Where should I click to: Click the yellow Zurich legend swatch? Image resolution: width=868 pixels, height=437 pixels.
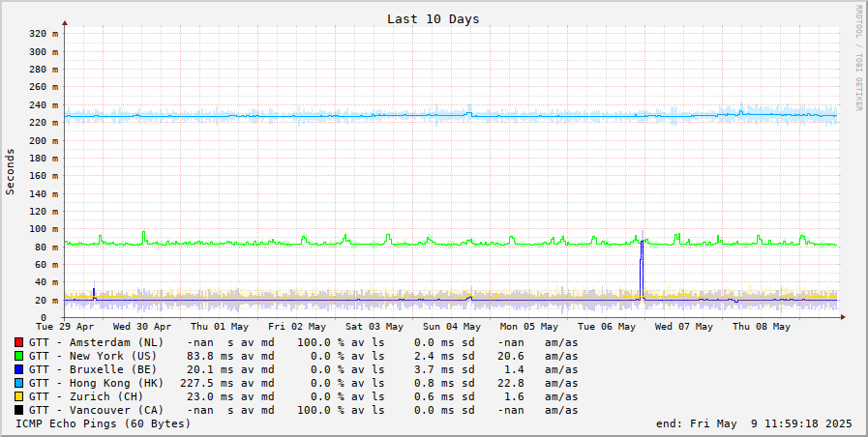click(18, 396)
